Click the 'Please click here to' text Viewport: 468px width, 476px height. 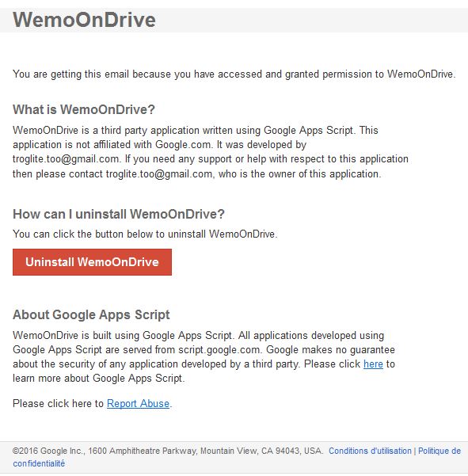pos(59,403)
